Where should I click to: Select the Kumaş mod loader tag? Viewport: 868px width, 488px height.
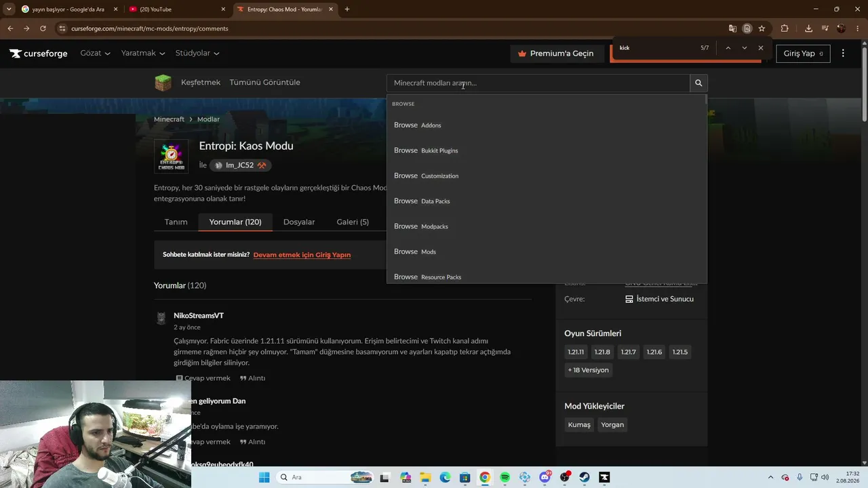(x=579, y=425)
